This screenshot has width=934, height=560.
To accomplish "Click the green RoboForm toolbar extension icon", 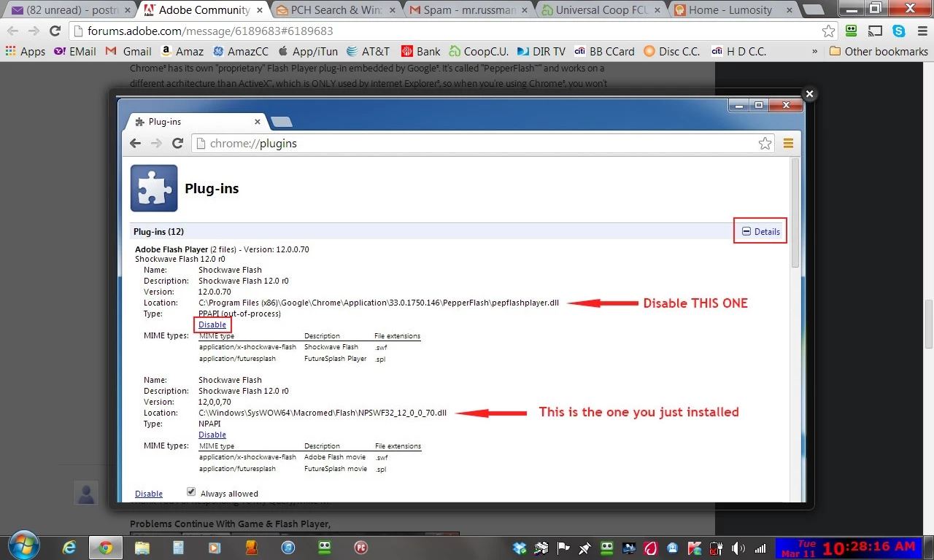I will 851,31.
